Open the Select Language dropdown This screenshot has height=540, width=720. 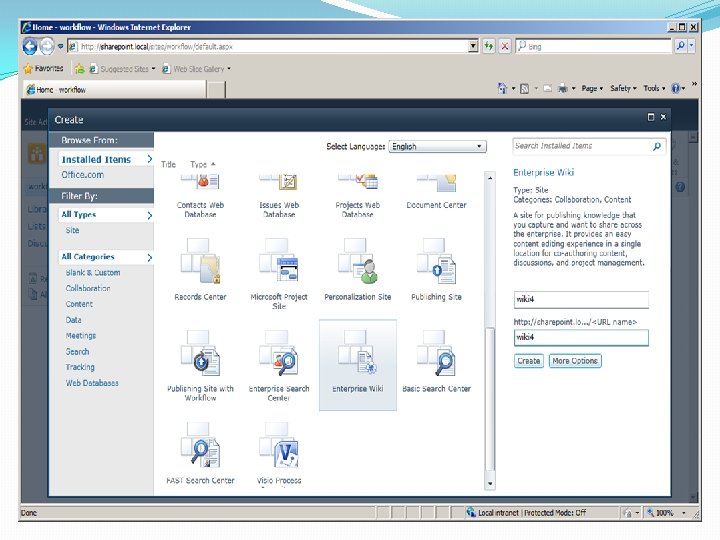[x=437, y=146]
